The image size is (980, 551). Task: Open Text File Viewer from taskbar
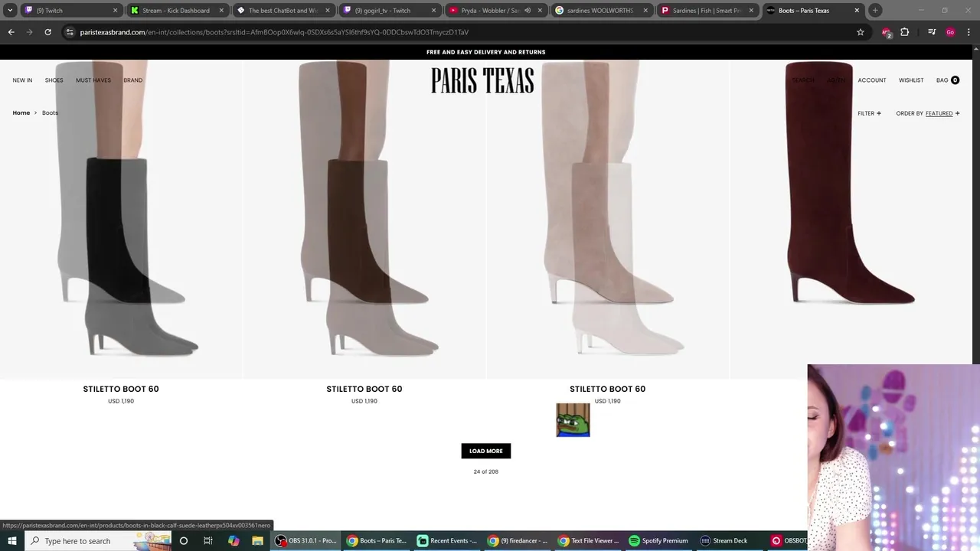click(589, 540)
